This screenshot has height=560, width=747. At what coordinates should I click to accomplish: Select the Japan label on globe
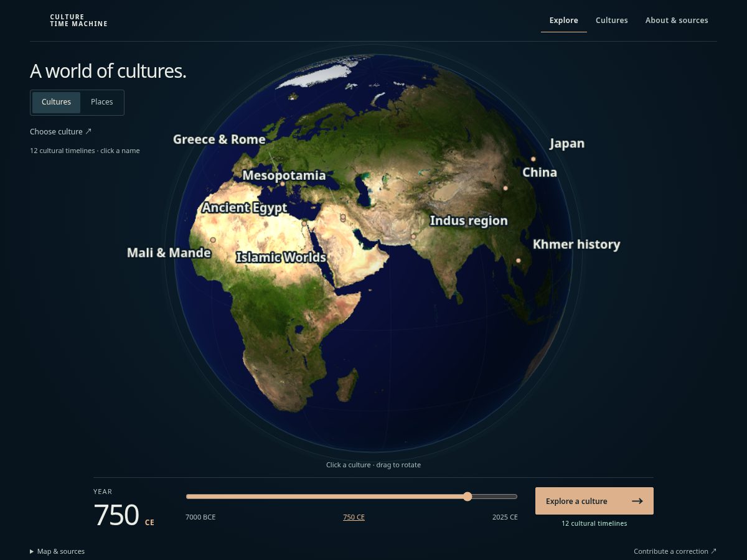coord(567,144)
